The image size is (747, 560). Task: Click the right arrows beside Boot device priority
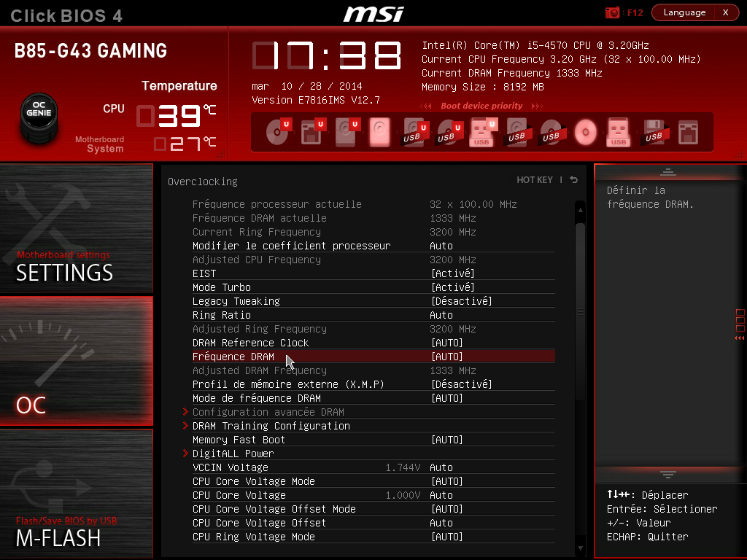[x=537, y=106]
